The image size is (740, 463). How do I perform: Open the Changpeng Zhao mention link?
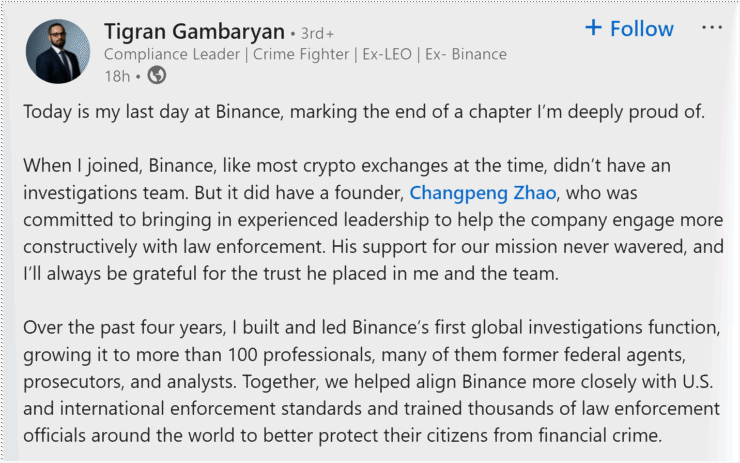coord(483,193)
